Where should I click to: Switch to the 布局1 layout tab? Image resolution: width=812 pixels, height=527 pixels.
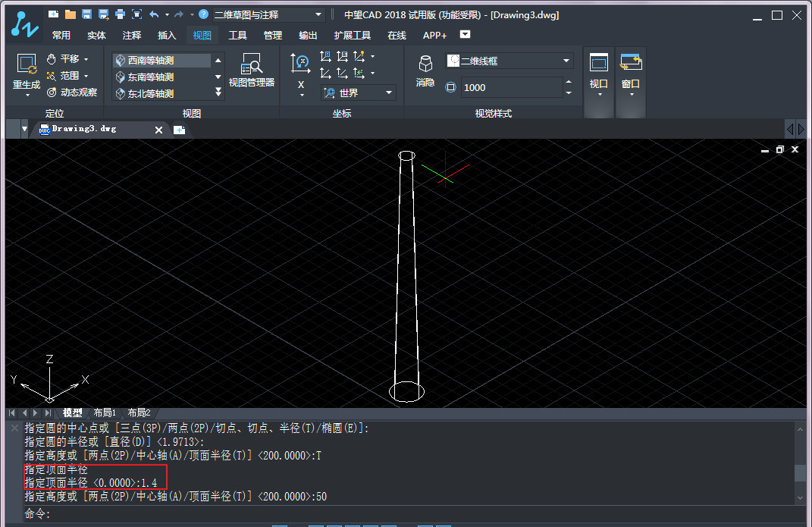(105, 413)
